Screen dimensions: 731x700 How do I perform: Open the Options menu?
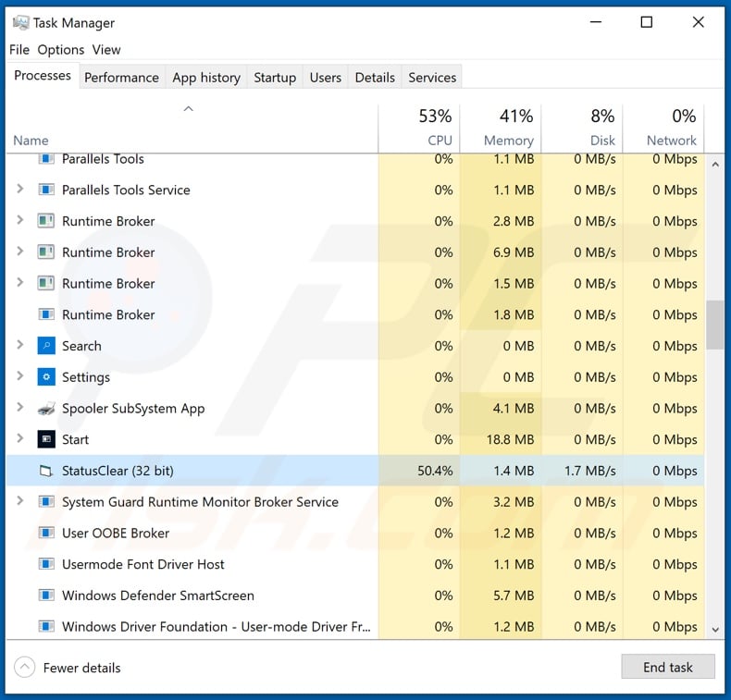60,49
